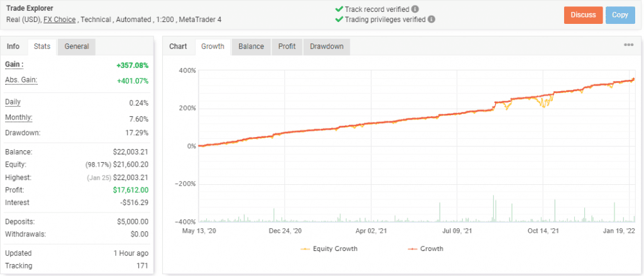Click the blue Copy button
644x276 pixels.
click(x=620, y=15)
